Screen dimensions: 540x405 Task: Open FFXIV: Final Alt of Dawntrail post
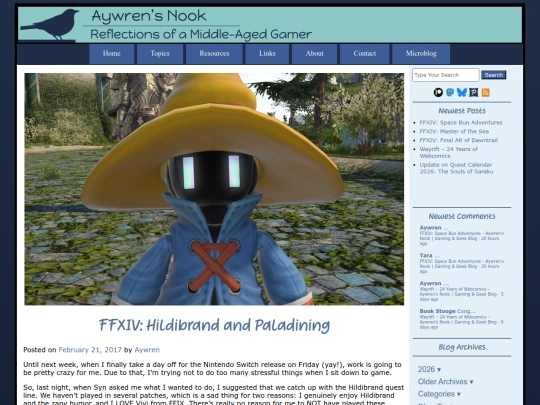click(x=458, y=140)
